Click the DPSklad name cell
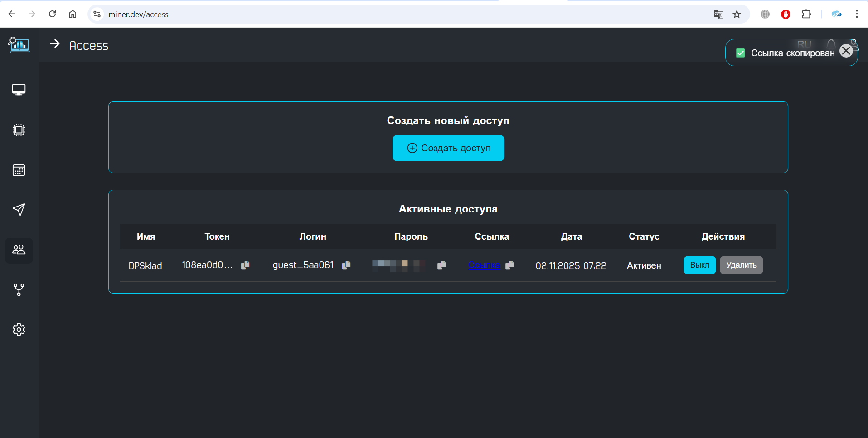 tap(145, 266)
